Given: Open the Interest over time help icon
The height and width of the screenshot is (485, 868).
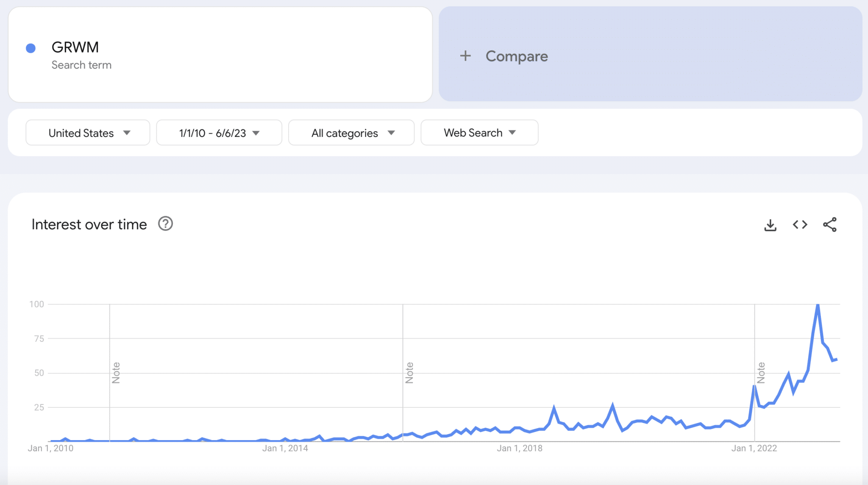Looking at the screenshot, I should 165,224.
